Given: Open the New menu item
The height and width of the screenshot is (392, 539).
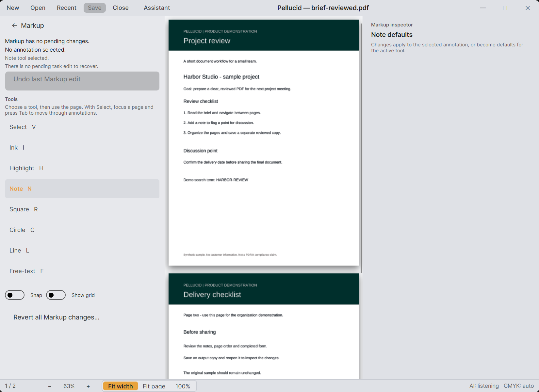Looking at the screenshot, I should pyautogui.click(x=13, y=8).
